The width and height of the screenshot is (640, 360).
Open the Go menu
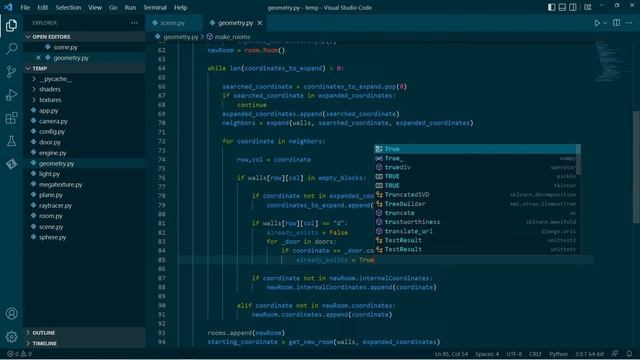click(x=113, y=7)
